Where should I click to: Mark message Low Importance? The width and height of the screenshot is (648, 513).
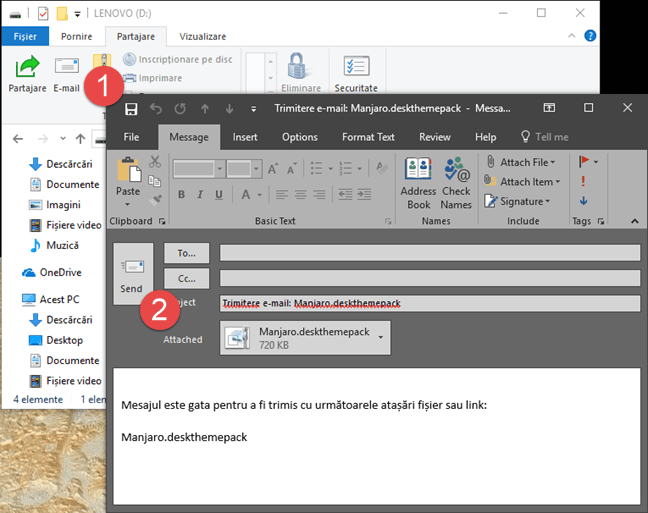coord(583,201)
